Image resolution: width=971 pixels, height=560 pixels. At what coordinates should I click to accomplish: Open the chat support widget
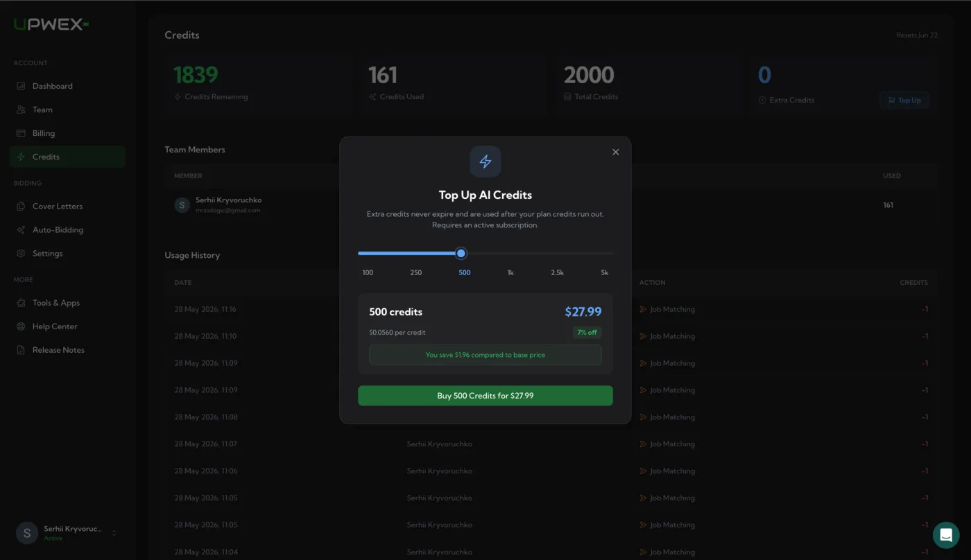click(x=945, y=534)
